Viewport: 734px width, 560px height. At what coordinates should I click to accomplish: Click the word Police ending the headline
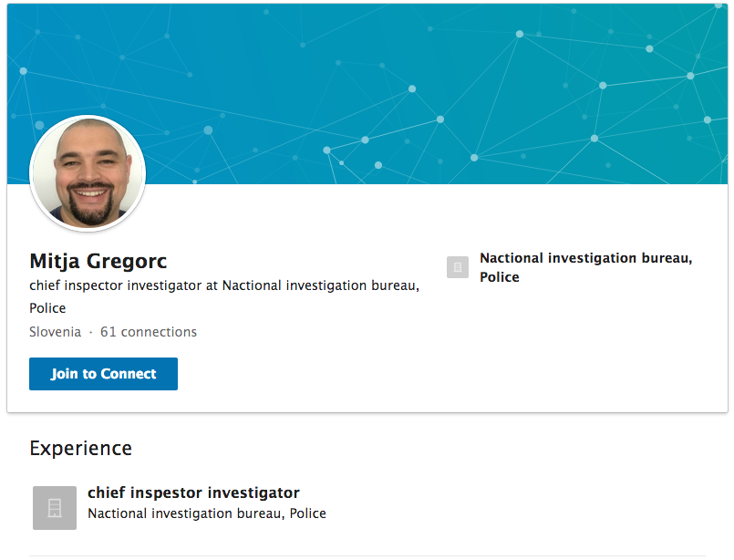point(47,308)
